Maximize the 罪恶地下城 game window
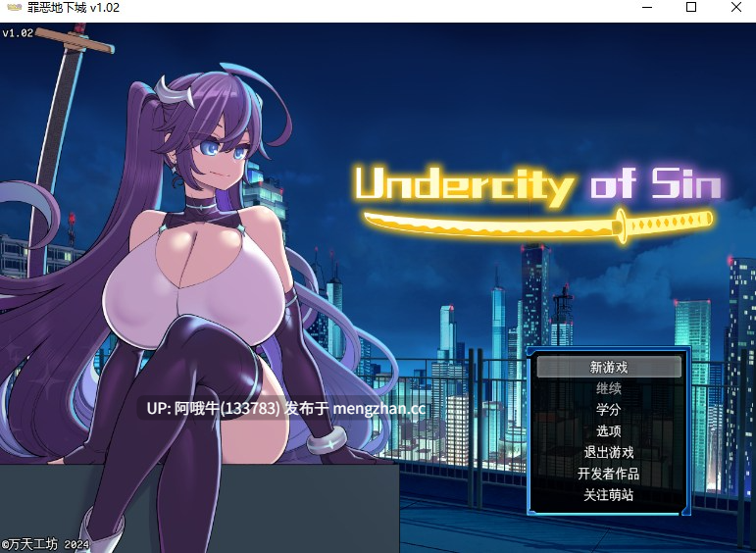The image size is (756, 553). (691, 7)
